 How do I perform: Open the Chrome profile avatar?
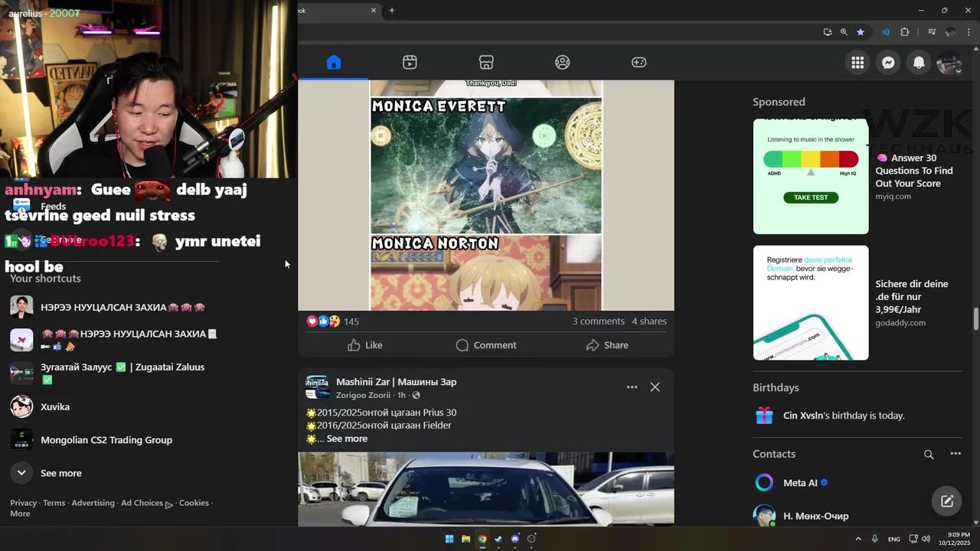point(950,32)
